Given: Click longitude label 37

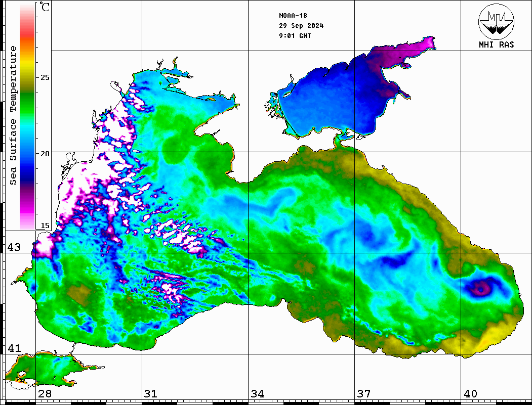Looking at the screenshot, I should 364,393.
